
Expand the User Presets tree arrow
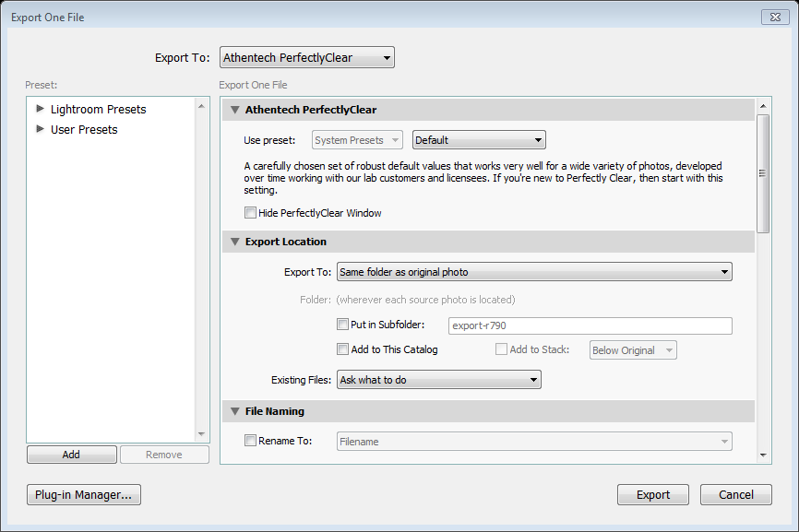(40, 129)
